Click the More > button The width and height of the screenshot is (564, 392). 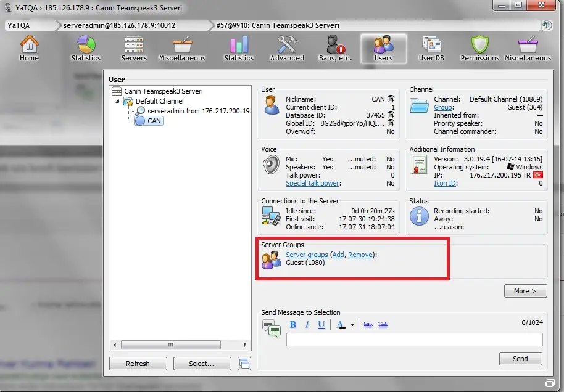(525, 291)
